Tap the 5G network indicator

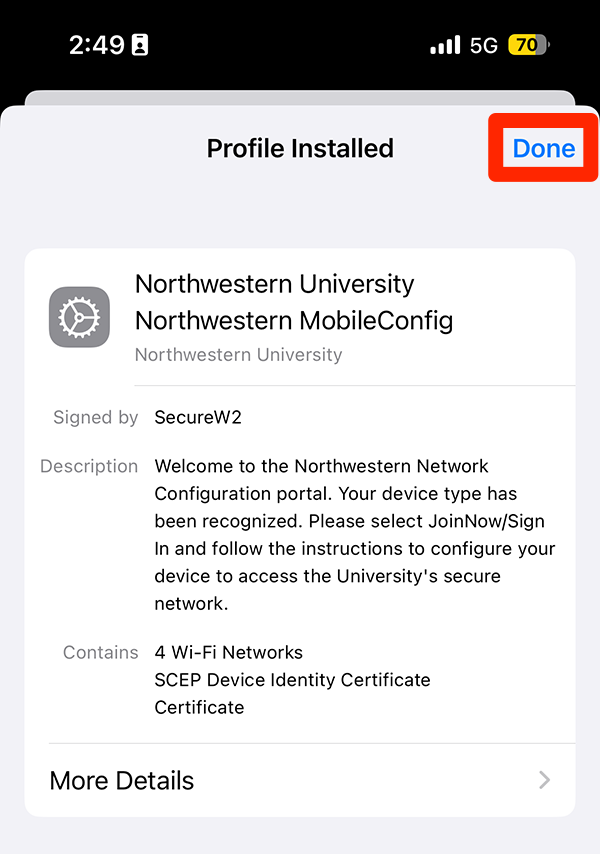[484, 45]
